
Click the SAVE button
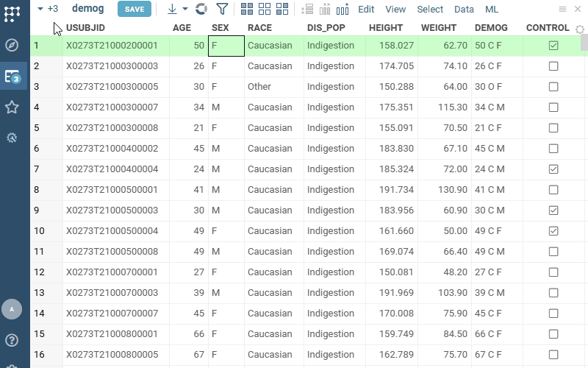click(x=135, y=9)
